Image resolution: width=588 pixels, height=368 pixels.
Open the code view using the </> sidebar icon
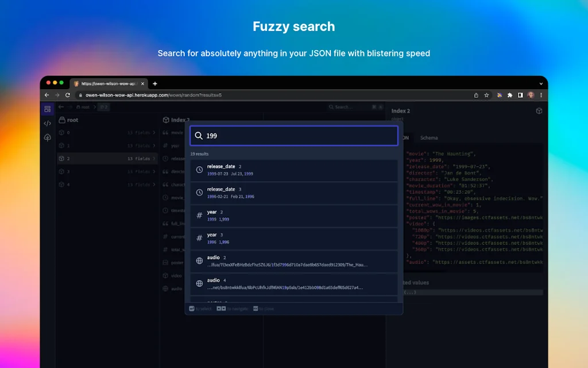click(47, 123)
